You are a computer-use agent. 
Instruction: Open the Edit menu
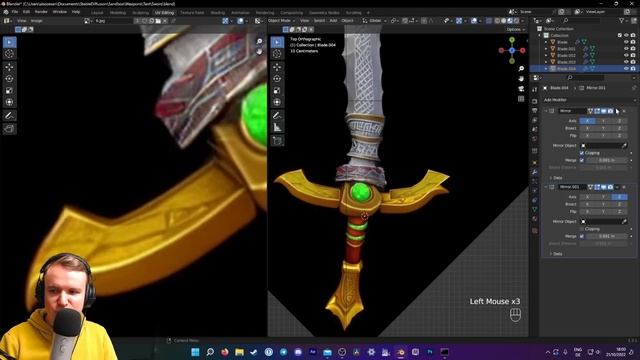point(27,12)
